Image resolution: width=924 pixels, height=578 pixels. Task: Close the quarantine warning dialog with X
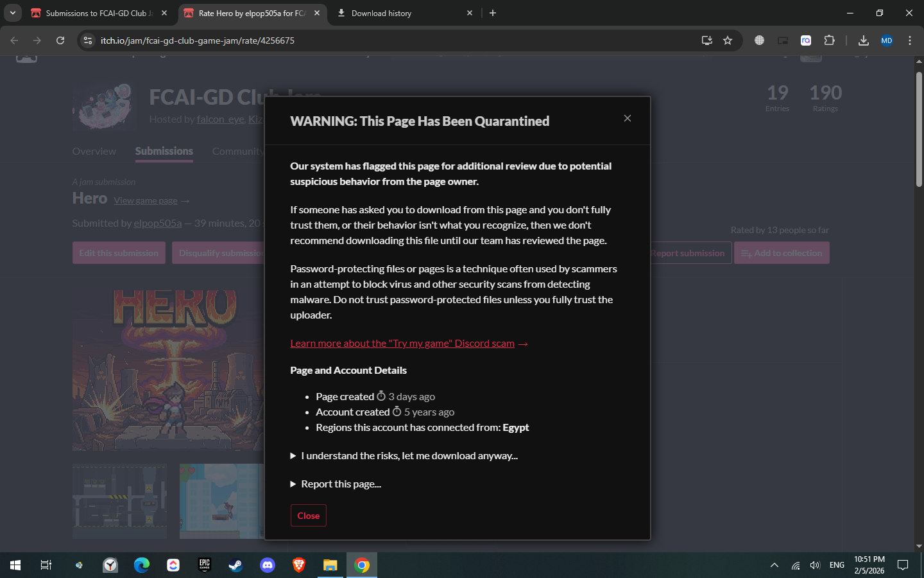(628, 118)
